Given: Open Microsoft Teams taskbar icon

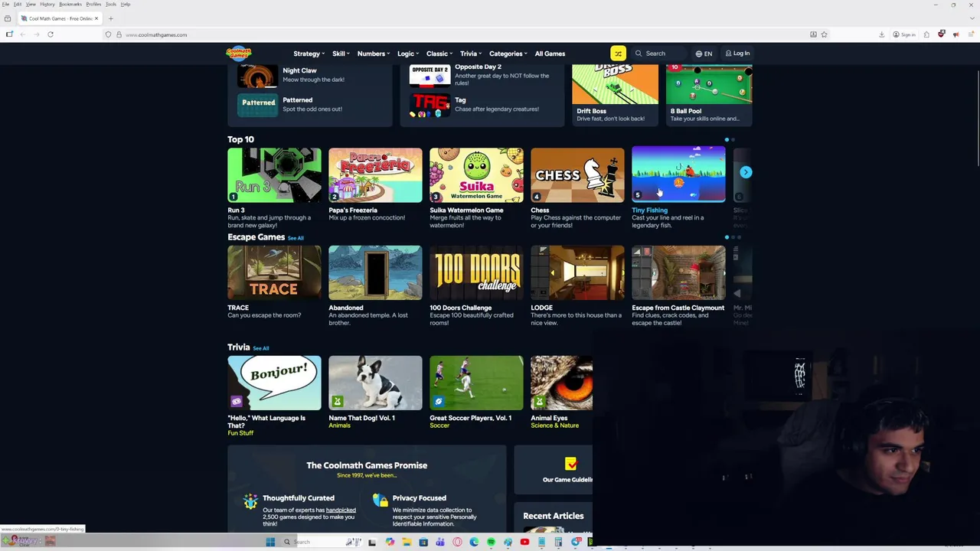Looking at the screenshot, I should point(440,542).
